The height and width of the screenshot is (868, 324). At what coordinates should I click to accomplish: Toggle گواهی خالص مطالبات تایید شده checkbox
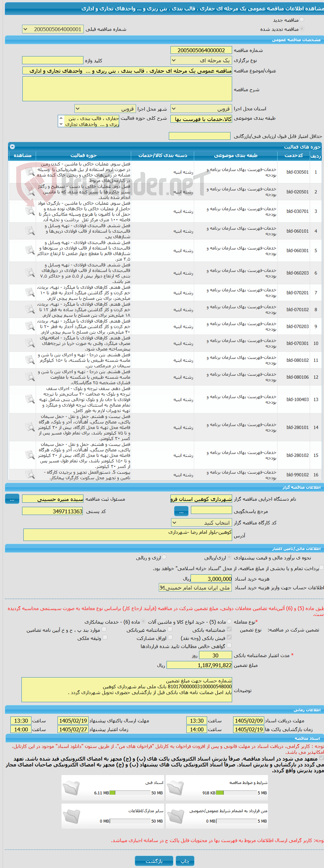[229, 645]
